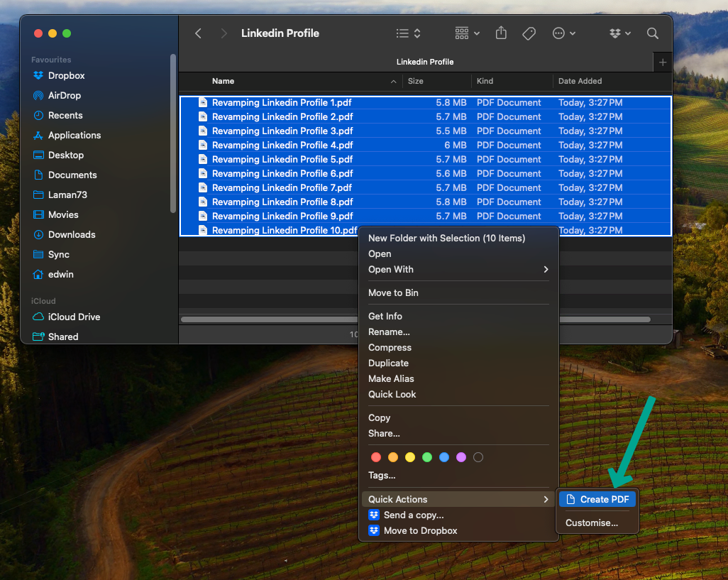Open Desktop in the sidebar
The height and width of the screenshot is (580, 728).
tap(66, 155)
